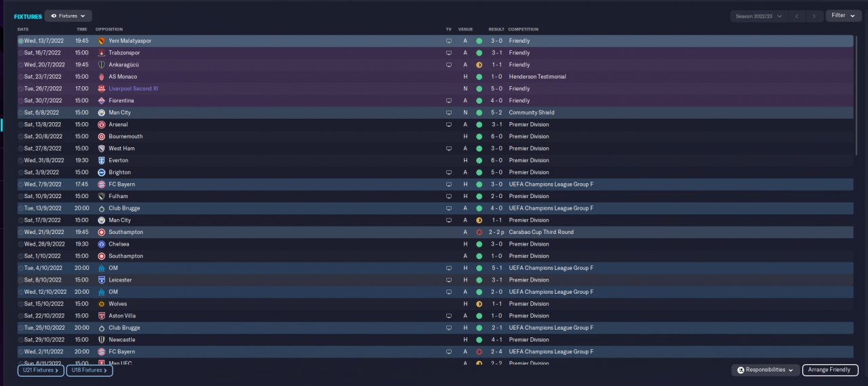The image size is (868, 386).
Task: Toggle selection circle on Wed 7/9/2022 row
Action: point(21,185)
